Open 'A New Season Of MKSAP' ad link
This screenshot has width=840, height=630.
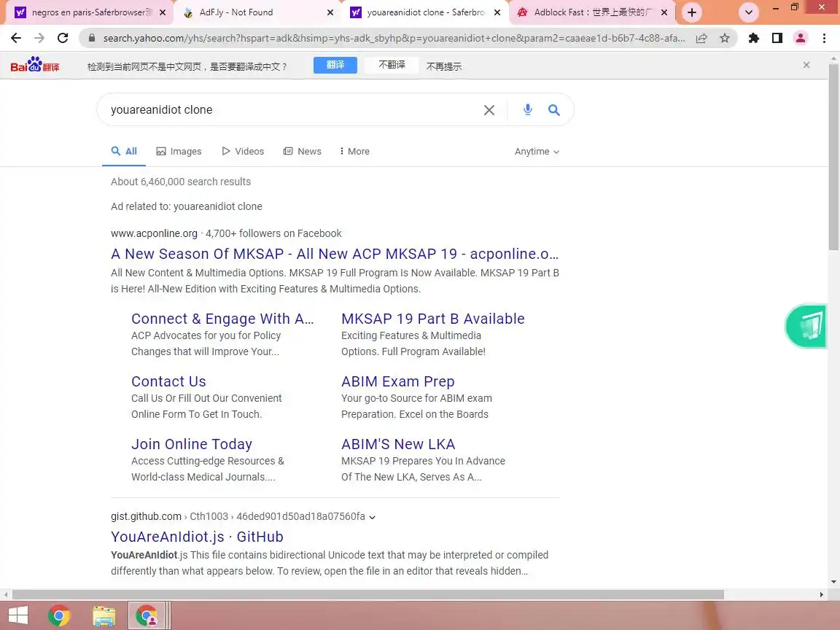pyautogui.click(x=334, y=254)
